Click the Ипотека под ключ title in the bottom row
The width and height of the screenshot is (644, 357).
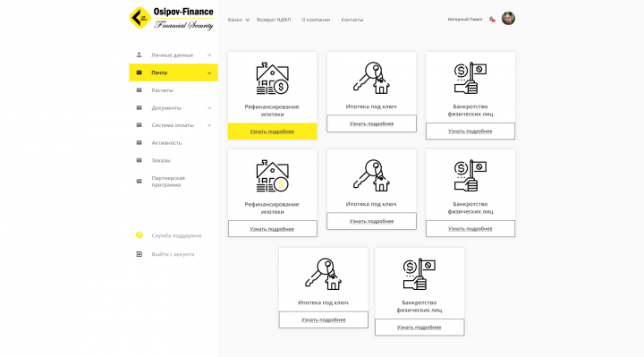323,302
